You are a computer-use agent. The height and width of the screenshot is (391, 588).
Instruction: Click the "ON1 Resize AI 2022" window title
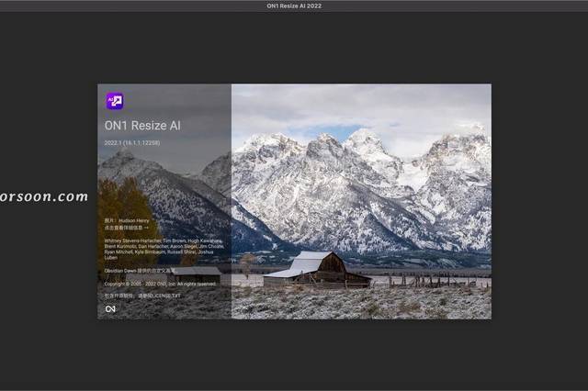pyautogui.click(x=294, y=6)
